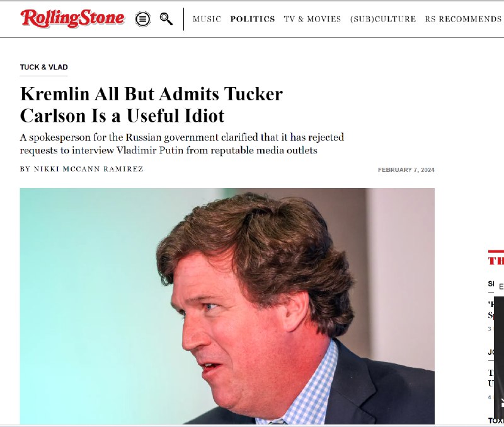Click the TUCK & VLAD category tag

43,67
